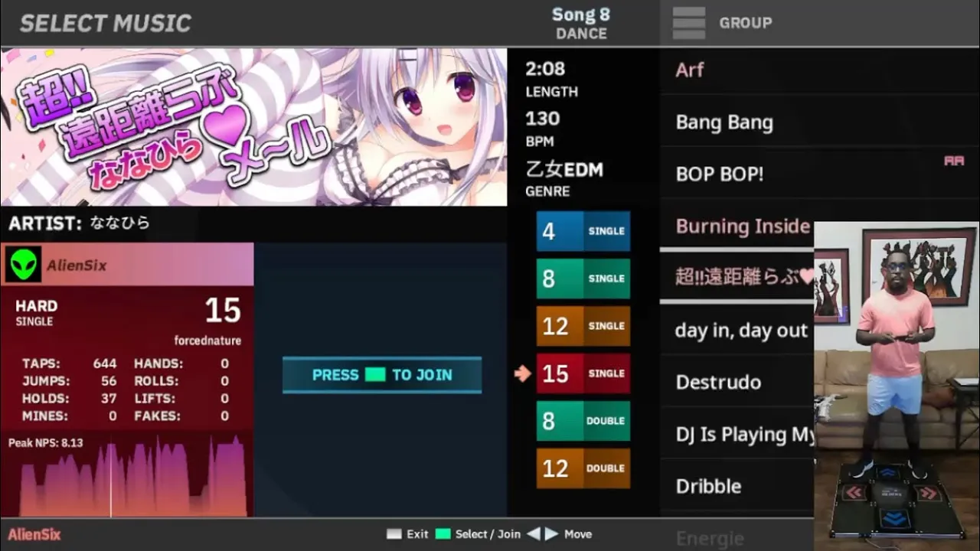Screen dimensions: 980x551
Task: Click the white Exit button icon
Action: (394, 534)
